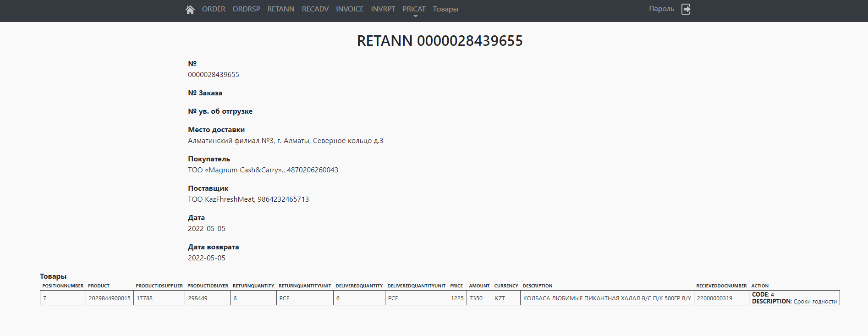The width and height of the screenshot is (868, 336).
Task: Click the Пароль link
Action: click(x=661, y=9)
